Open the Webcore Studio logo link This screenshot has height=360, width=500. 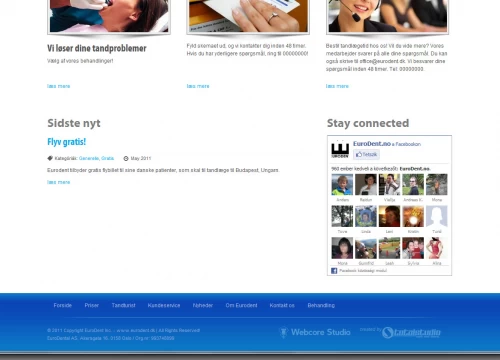coord(315,332)
